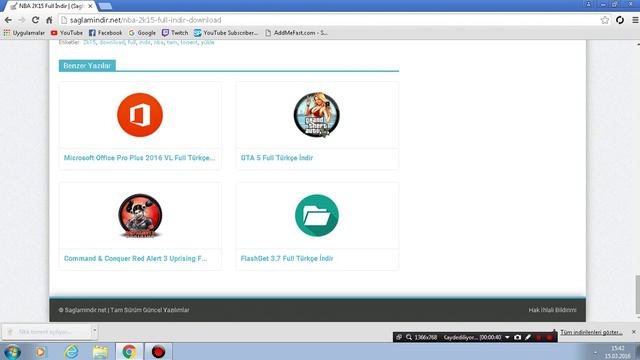Open GTA 5 Full Türkçe İndir link
This screenshot has height=360, width=640.
coord(277,158)
